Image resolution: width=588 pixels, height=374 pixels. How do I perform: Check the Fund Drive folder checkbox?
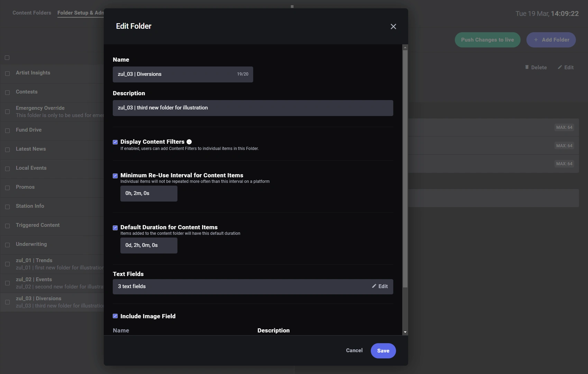point(7,131)
